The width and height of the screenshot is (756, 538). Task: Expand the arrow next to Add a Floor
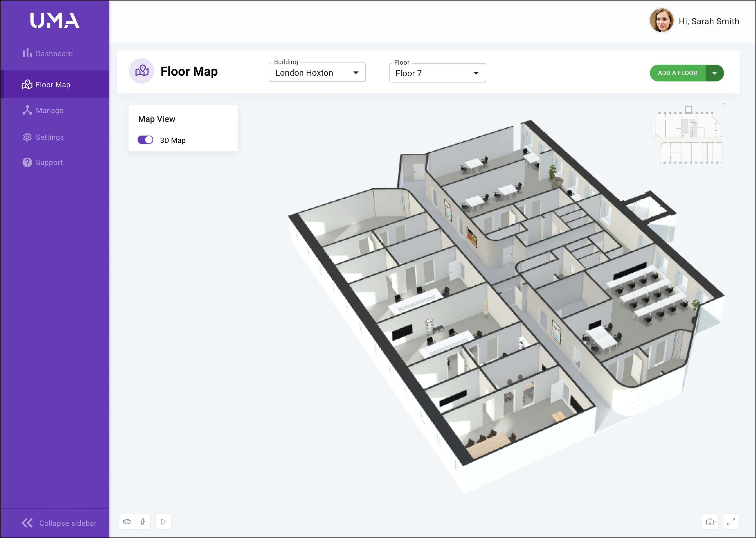(714, 73)
